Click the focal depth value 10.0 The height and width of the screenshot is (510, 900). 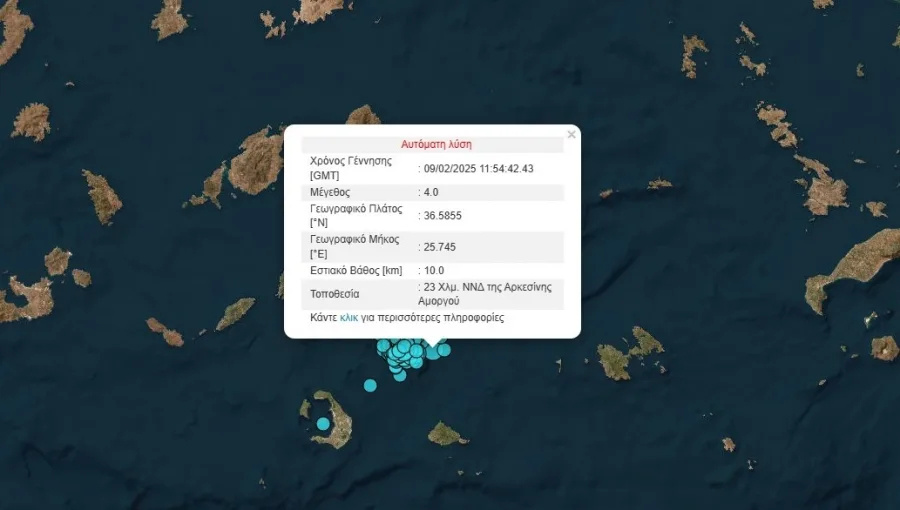click(434, 270)
